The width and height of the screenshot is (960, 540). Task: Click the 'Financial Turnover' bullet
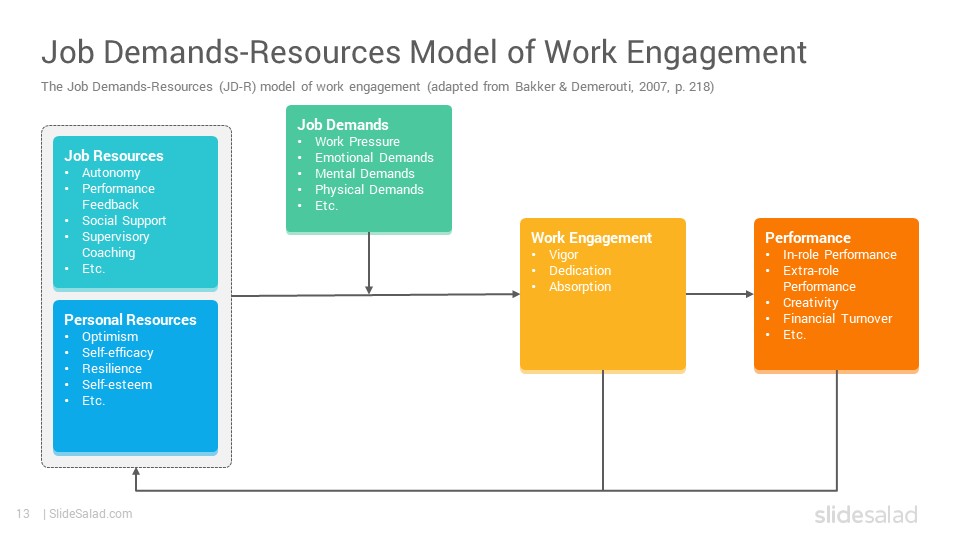click(x=838, y=318)
